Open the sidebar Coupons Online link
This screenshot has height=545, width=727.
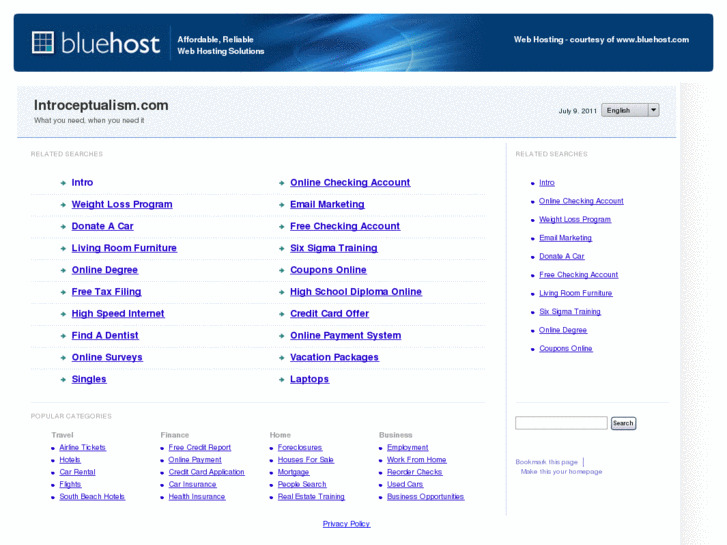coord(566,348)
